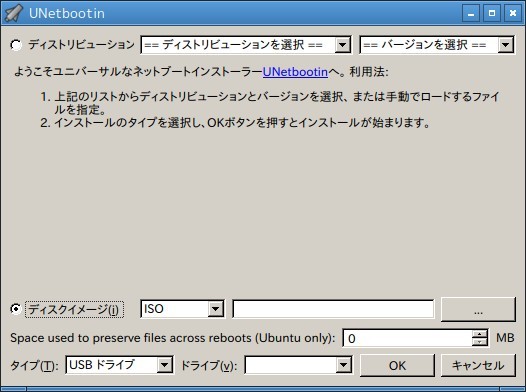Screen dimensions: 526x392
Task: Increase persistent space with the up arrow
Action: point(480,334)
